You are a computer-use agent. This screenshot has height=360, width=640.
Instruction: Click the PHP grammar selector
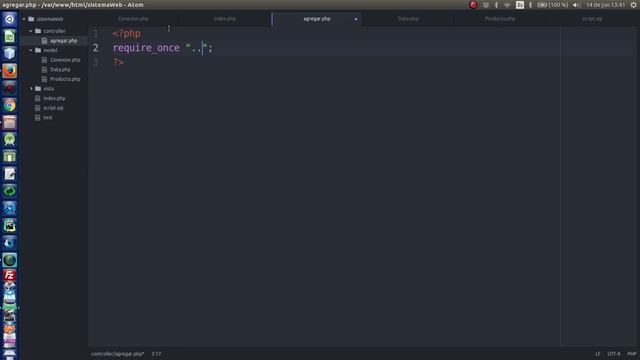click(632, 354)
